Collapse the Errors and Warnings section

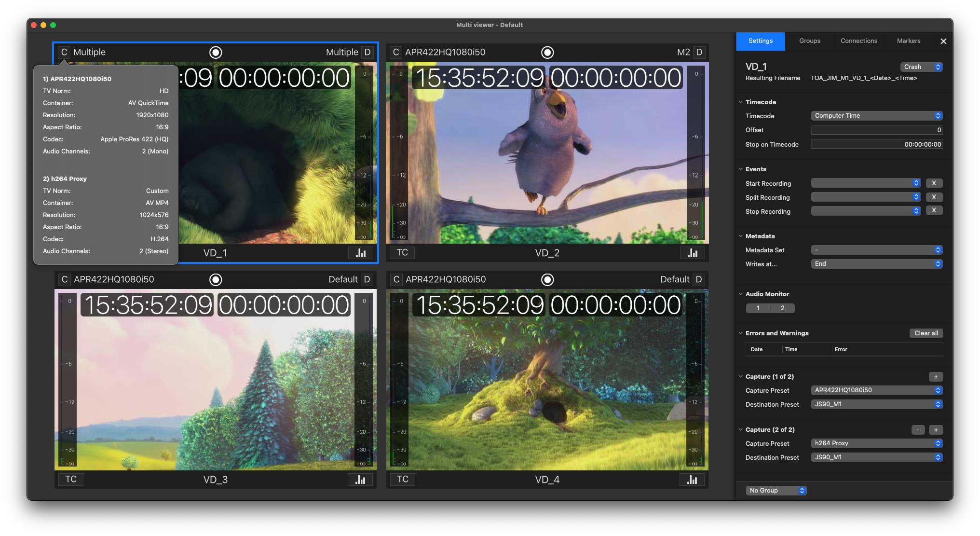pos(741,333)
